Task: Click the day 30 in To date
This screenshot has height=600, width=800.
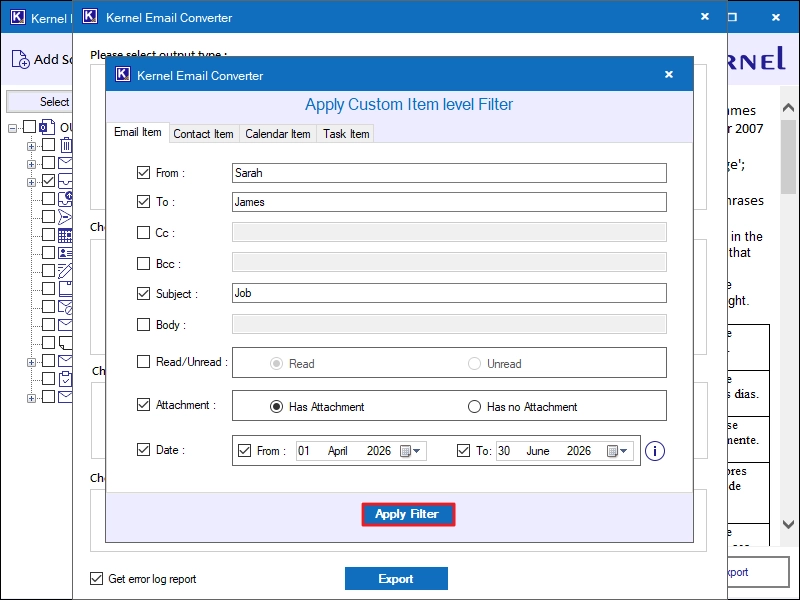Action: pyautogui.click(x=504, y=451)
